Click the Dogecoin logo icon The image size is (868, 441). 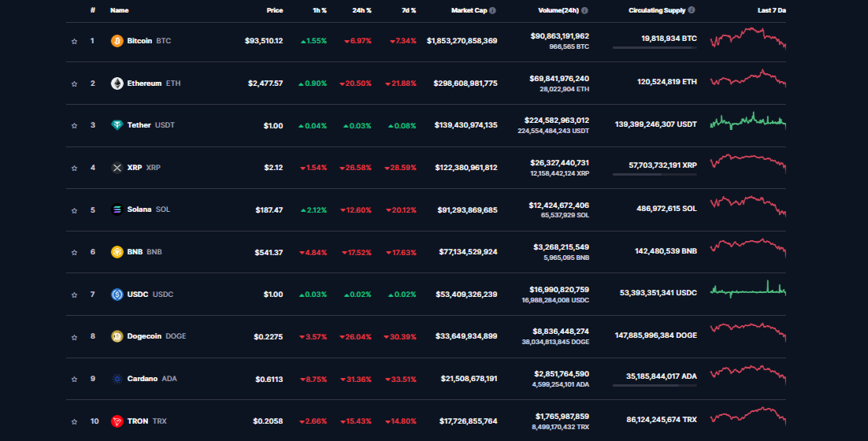click(x=117, y=336)
